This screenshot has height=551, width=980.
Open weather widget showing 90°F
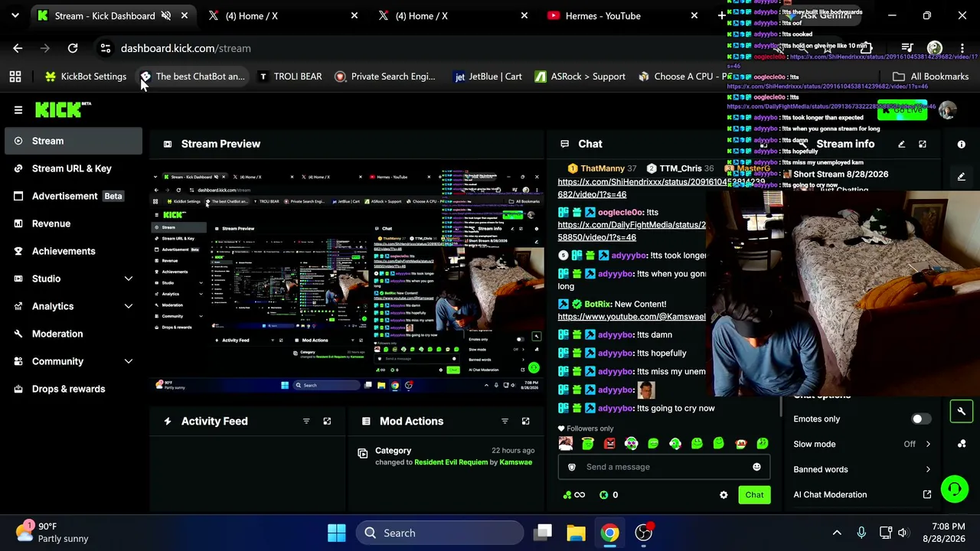pyautogui.click(x=54, y=533)
